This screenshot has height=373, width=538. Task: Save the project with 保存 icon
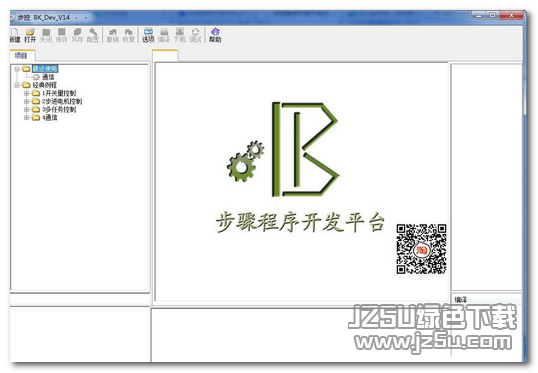click(62, 36)
